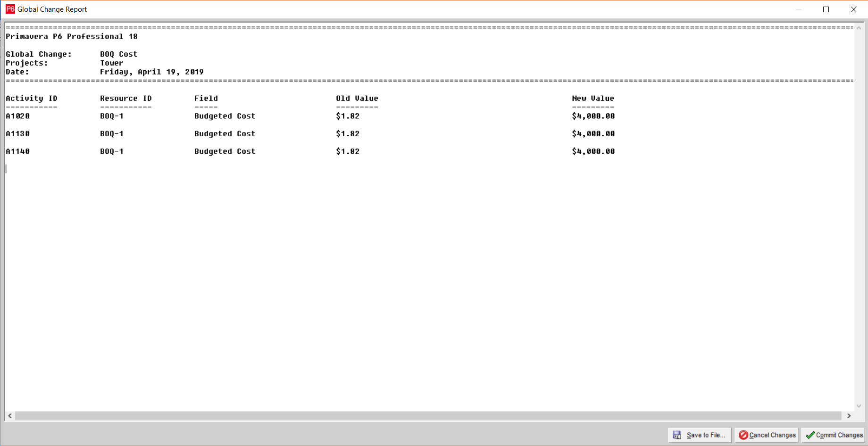Click the Tower project name

coord(112,63)
